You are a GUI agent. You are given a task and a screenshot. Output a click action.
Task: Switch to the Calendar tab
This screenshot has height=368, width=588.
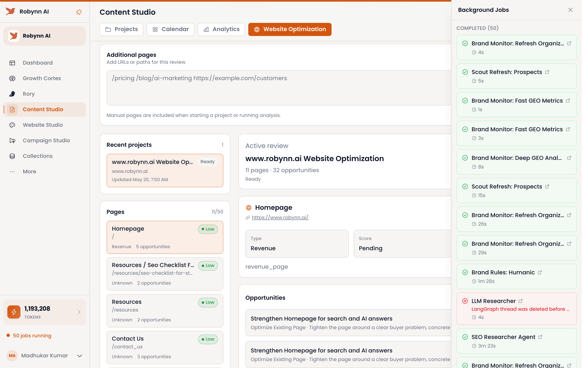pyautogui.click(x=170, y=29)
